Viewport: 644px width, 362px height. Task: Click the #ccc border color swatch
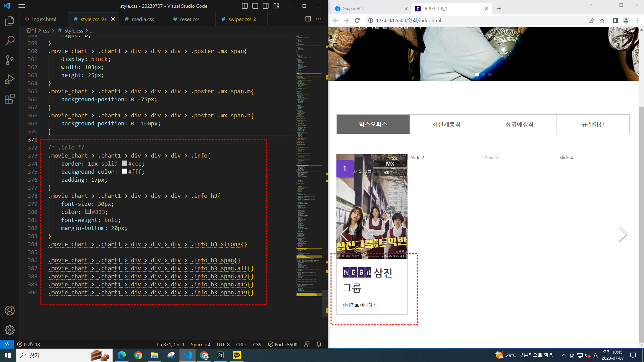(124, 163)
